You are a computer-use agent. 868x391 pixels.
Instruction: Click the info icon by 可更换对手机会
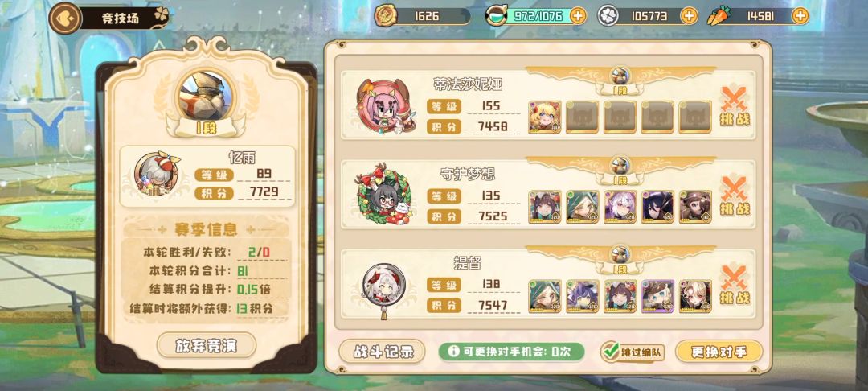point(454,351)
